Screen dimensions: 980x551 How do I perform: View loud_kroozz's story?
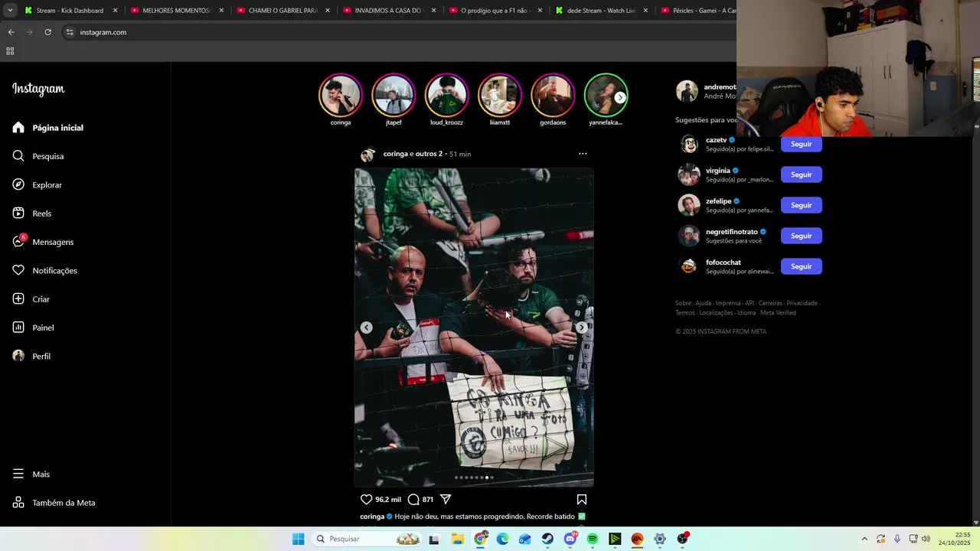click(x=446, y=95)
